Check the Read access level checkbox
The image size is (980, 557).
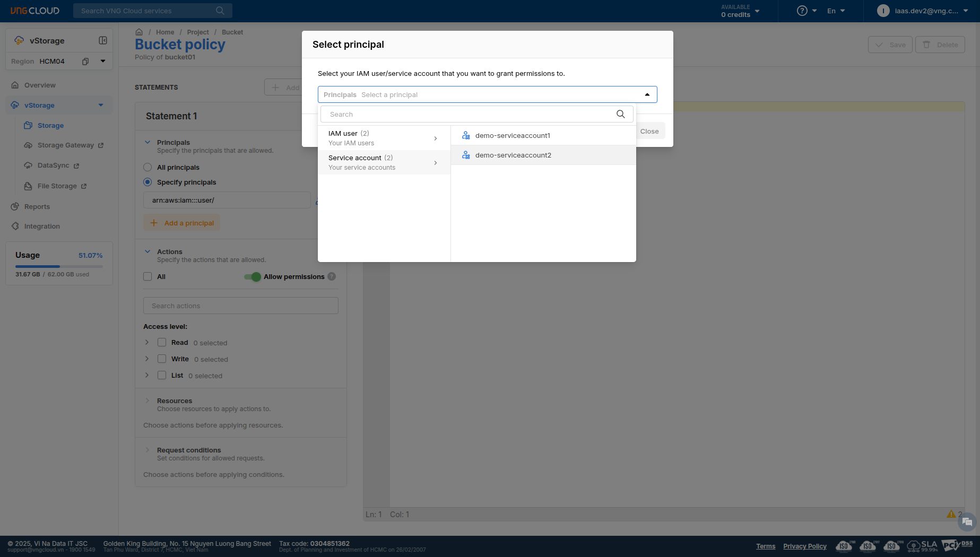(x=162, y=343)
